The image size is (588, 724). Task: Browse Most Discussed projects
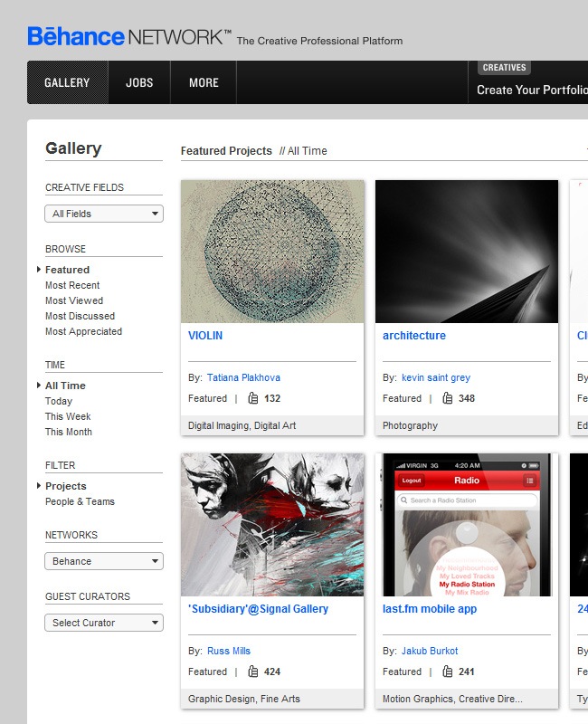[80, 316]
